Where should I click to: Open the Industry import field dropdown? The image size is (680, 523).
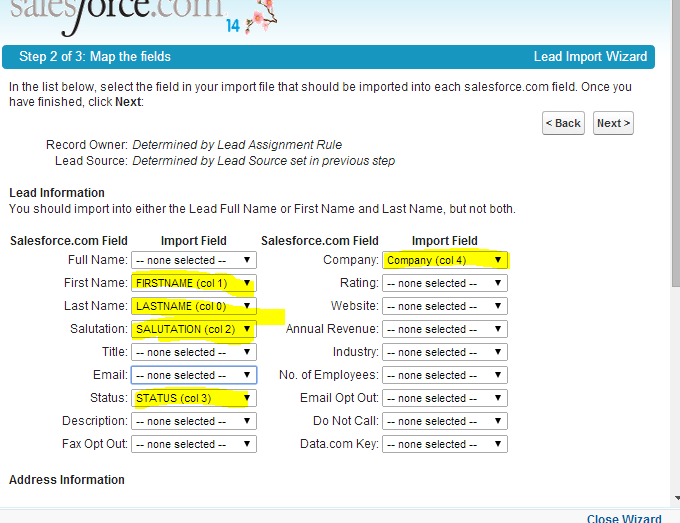pyautogui.click(x=445, y=352)
